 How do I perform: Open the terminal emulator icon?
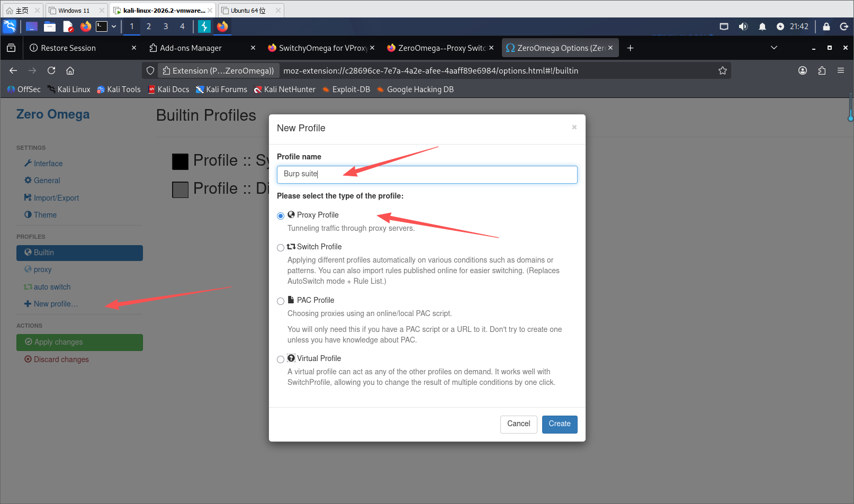coord(102,26)
